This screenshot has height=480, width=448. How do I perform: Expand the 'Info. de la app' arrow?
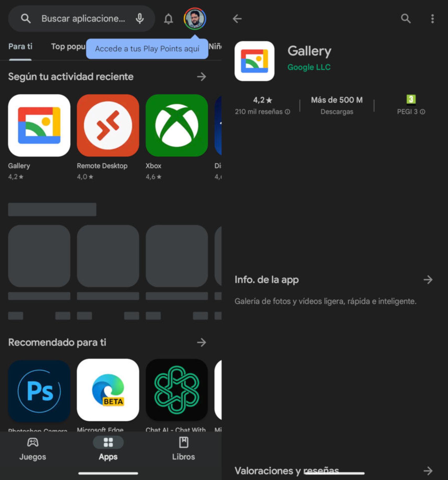pos(428,280)
